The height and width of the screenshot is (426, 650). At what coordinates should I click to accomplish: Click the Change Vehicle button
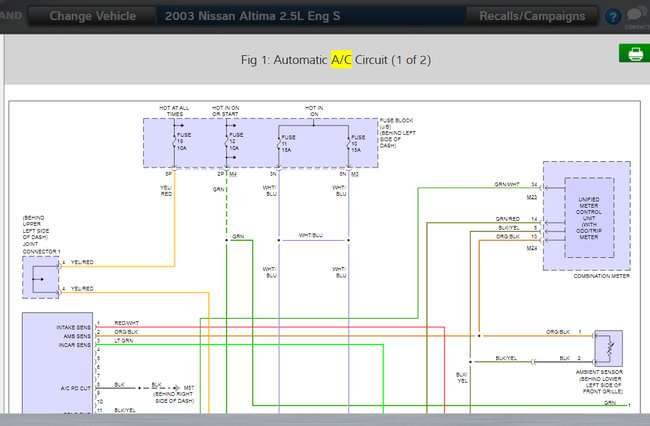92,16
